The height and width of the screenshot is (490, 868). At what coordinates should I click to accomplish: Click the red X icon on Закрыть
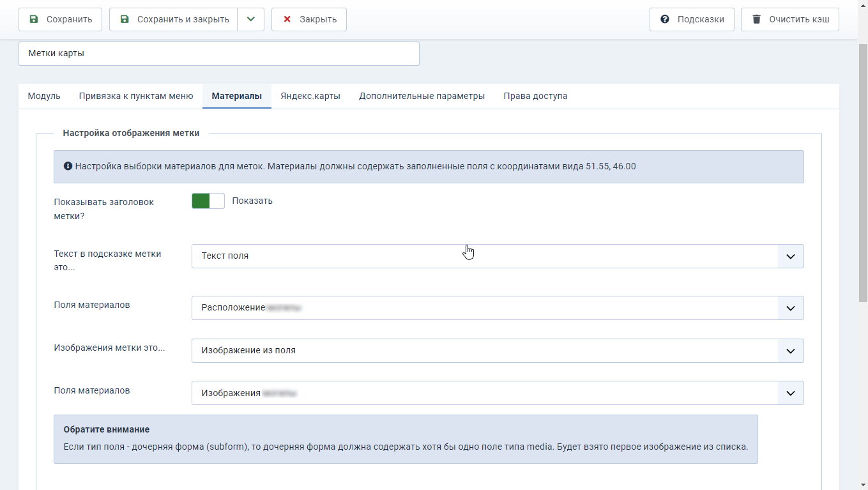287,19
